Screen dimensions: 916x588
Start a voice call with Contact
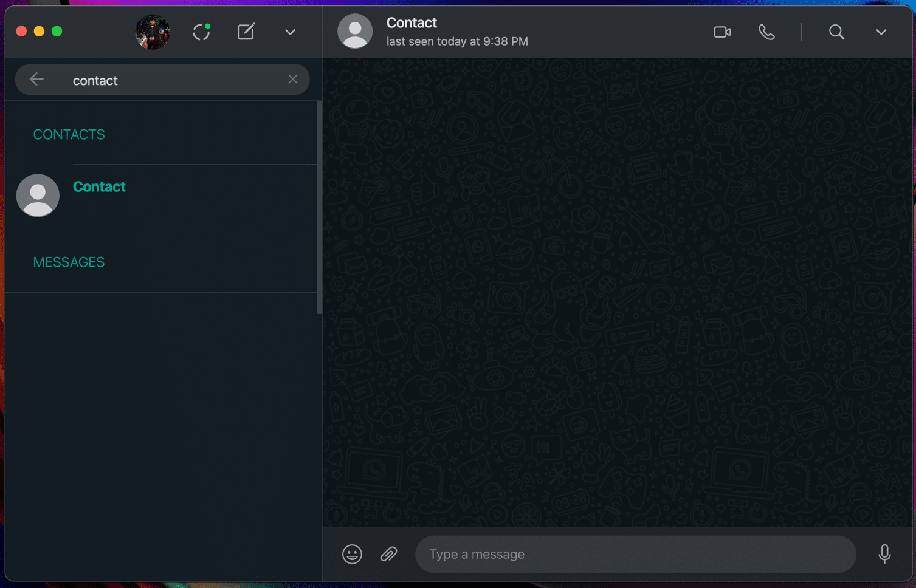pyautogui.click(x=766, y=32)
